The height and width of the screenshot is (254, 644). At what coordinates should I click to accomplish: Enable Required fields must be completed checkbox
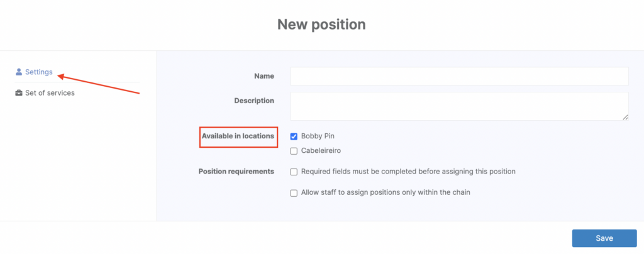(294, 172)
